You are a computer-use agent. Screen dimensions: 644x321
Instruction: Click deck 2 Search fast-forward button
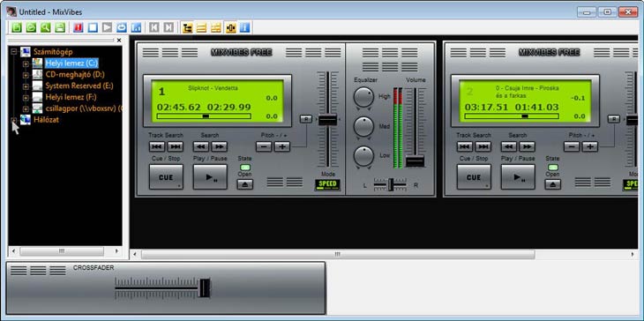(x=527, y=146)
